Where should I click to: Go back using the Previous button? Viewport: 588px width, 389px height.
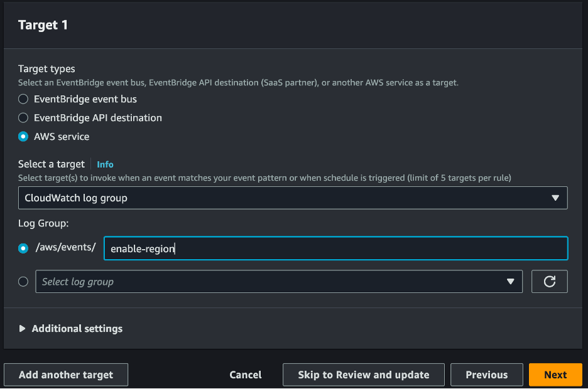point(486,375)
